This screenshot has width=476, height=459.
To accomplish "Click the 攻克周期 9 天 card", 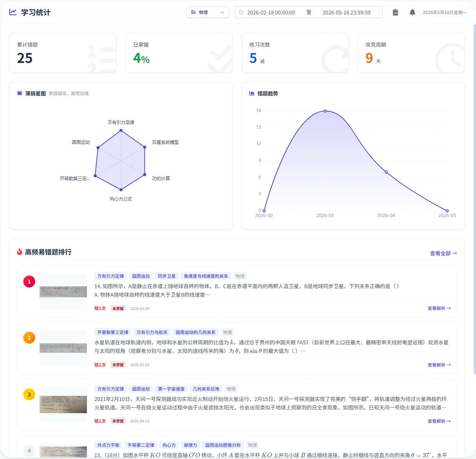I will (x=411, y=53).
